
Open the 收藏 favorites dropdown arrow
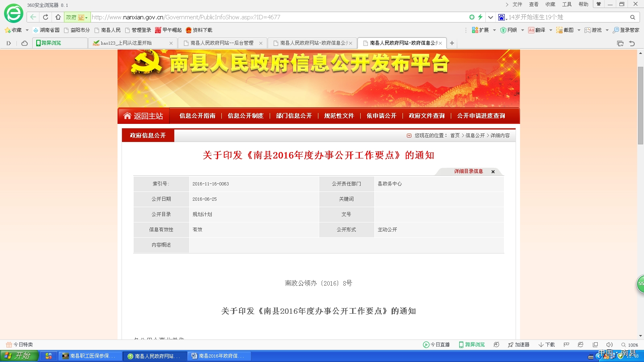[27, 30]
